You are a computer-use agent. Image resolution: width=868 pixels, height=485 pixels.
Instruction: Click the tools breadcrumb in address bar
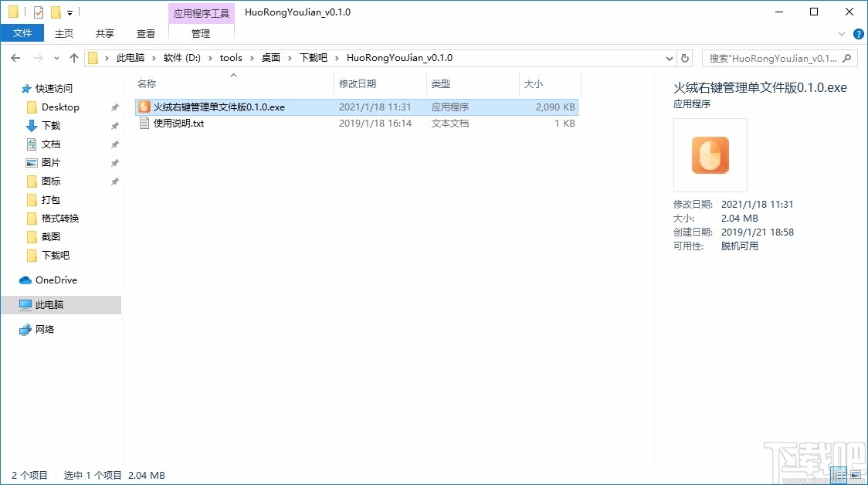point(231,57)
